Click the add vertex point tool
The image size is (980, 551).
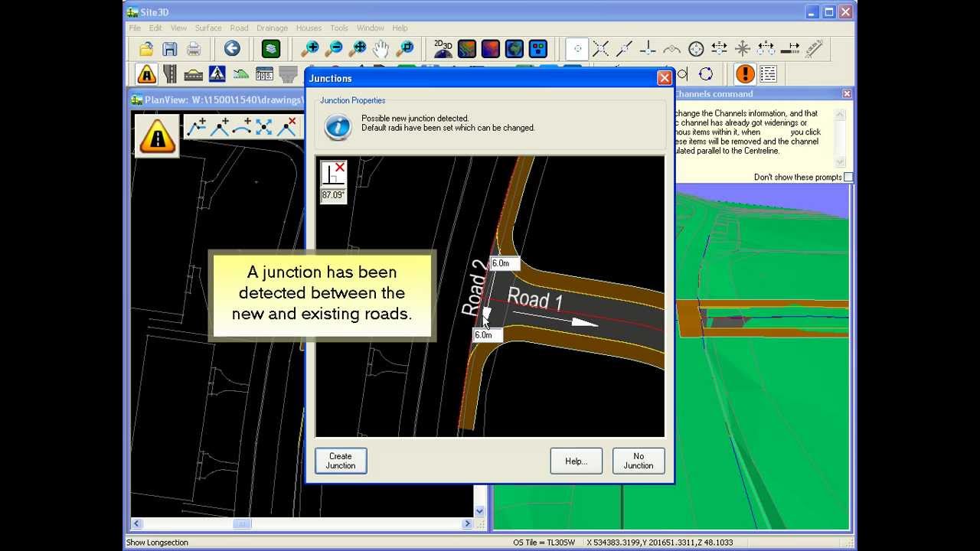click(x=220, y=127)
